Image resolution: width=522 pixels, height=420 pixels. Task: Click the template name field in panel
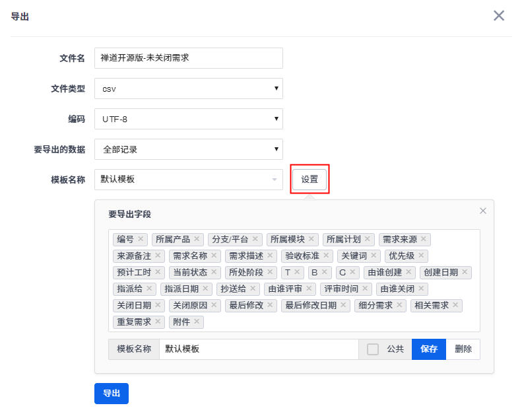point(259,349)
